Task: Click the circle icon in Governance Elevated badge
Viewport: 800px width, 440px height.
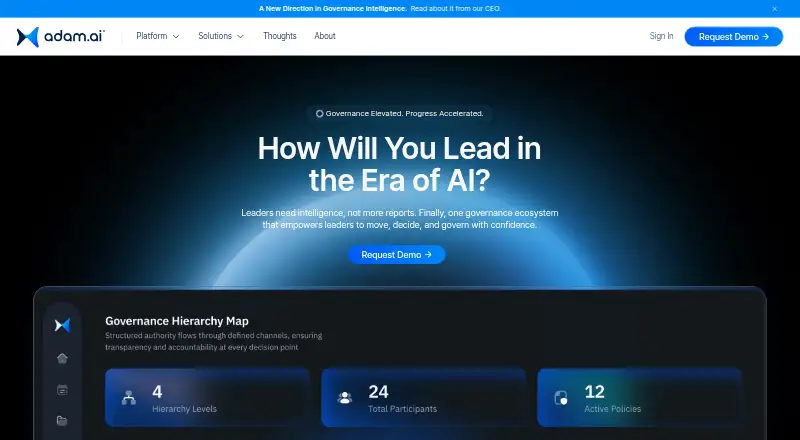Action: [319, 114]
